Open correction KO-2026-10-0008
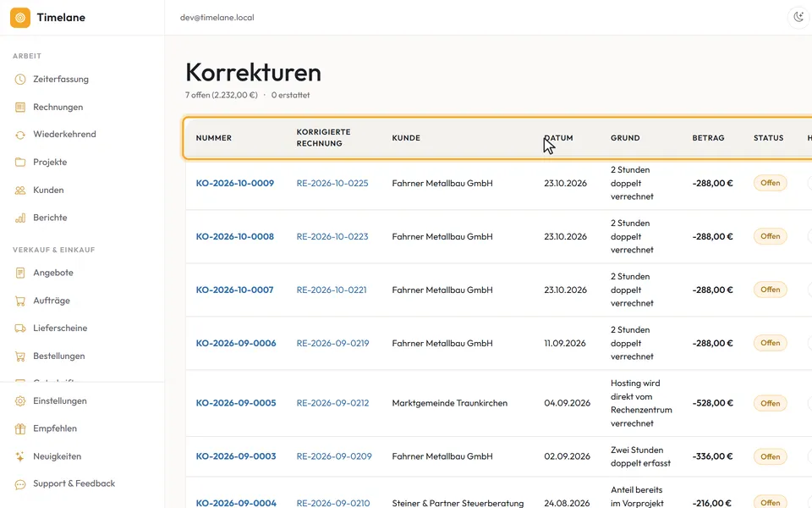 (234, 236)
